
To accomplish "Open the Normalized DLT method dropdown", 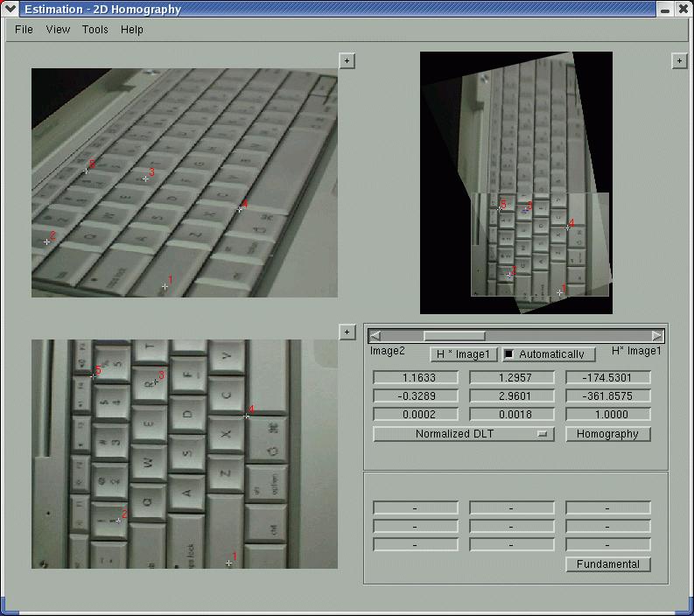I will 464,434.
